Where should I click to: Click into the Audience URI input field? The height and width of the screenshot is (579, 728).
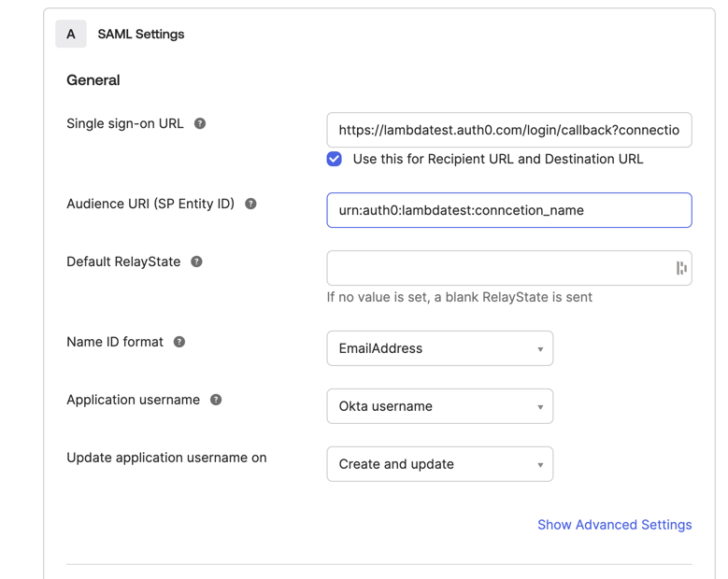(508, 210)
